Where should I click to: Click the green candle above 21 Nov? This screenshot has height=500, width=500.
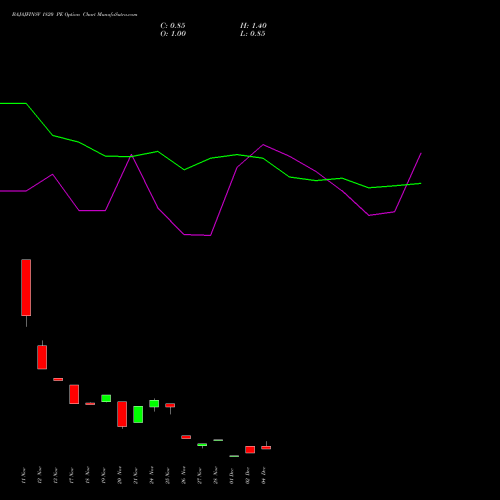click(138, 414)
